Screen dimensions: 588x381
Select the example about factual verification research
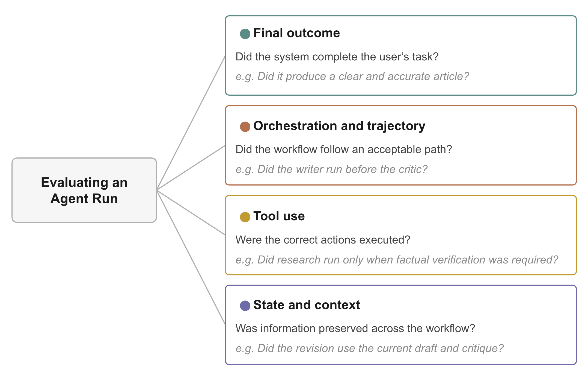pyautogui.click(x=397, y=260)
